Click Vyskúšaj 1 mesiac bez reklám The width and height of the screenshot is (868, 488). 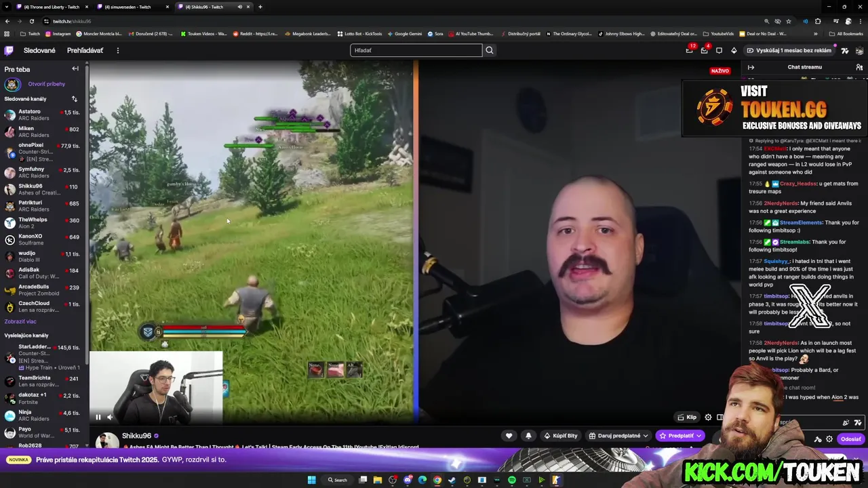tap(789, 50)
